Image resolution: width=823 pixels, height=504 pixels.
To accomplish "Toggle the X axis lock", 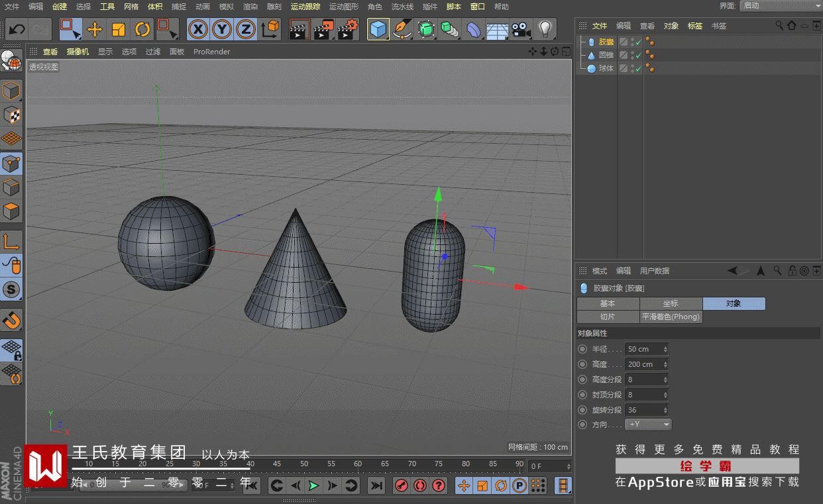I will 197,29.
